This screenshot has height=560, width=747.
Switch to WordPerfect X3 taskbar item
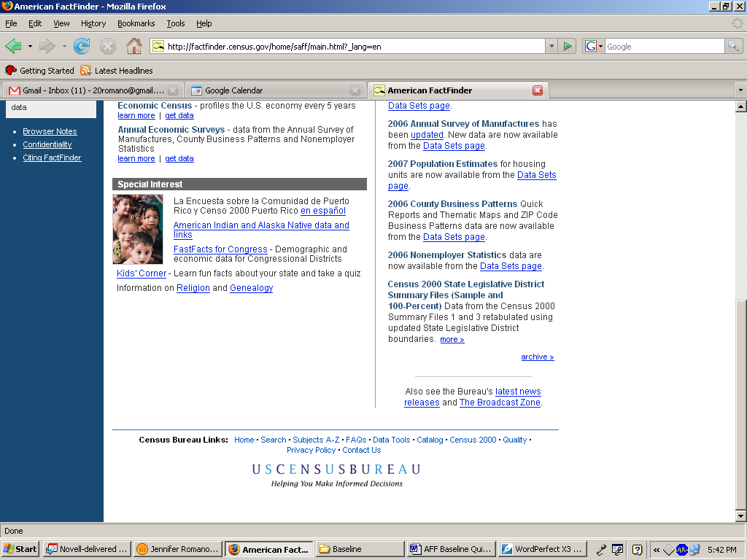point(542,549)
